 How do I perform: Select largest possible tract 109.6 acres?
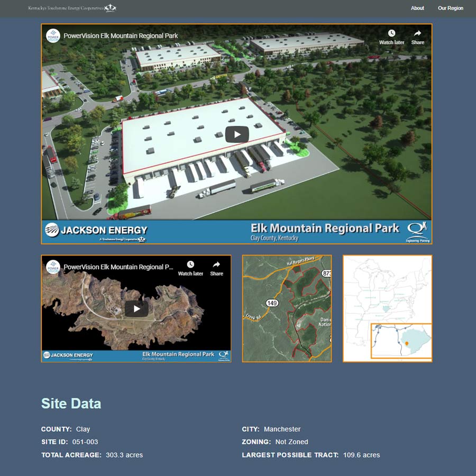pyautogui.click(x=361, y=455)
